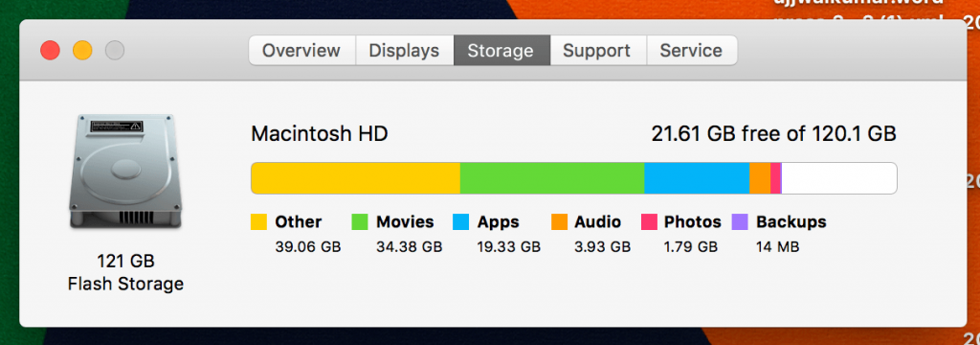Click the orange Audio segment in storage bar

pyautogui.click(x=760, y=178)
